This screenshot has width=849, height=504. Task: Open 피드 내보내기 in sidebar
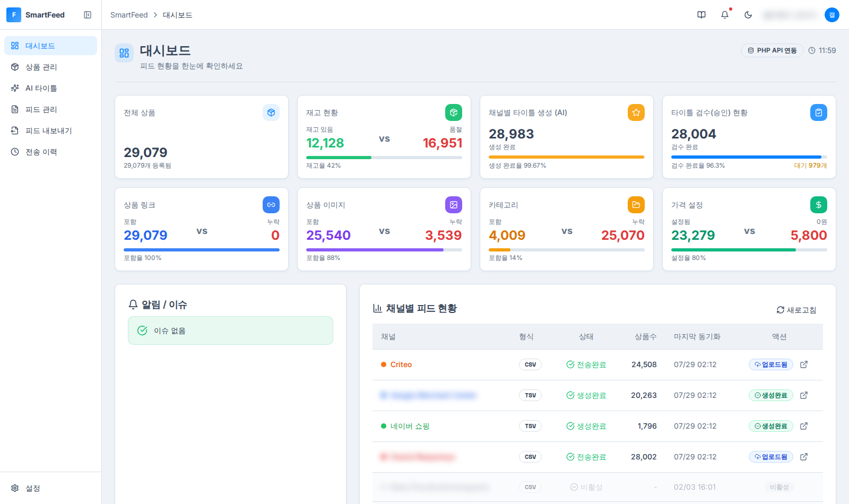click(x=50, y=131)
